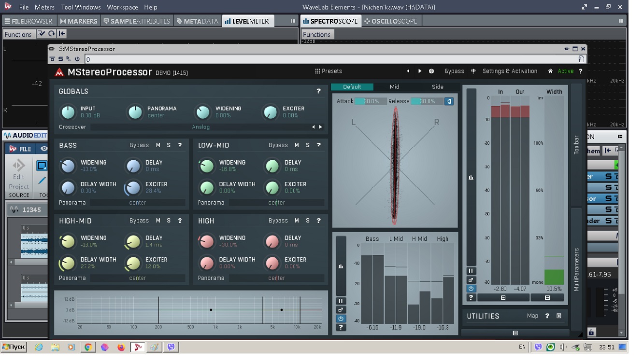Toggle the In/Out meter power button
Screen dimensions: 644x362
[x=471, y=289]
